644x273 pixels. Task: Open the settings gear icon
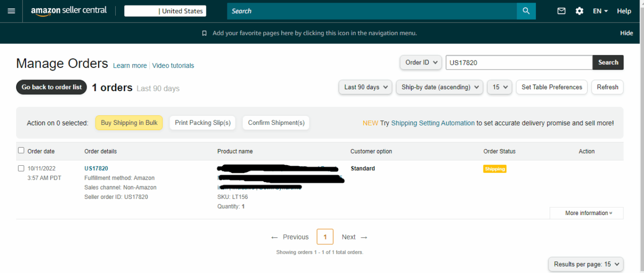pyautogui.click(x=580, y=11)
